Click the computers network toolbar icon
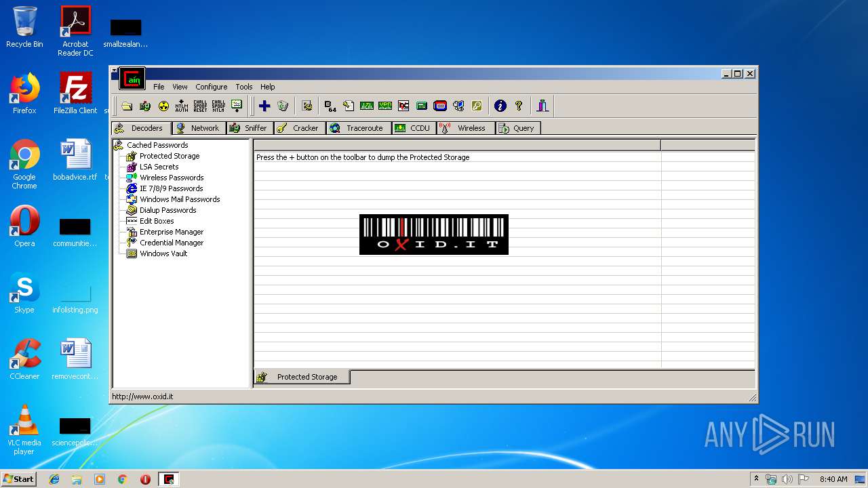The image size is (868, 488). [x=458, y=106]
